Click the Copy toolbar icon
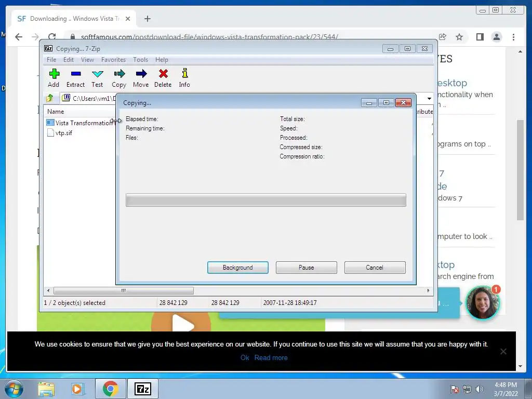Viewport: 532px width, 399px height. tap(119, 78)
